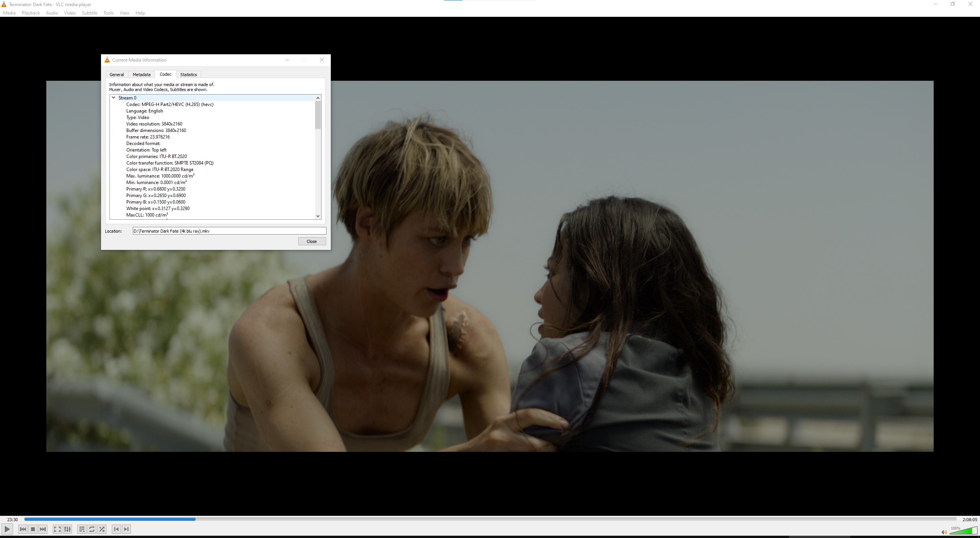
Task: Close the Media Information dialog with Close button
Action: pyautogui.click(x=312, y=241)
